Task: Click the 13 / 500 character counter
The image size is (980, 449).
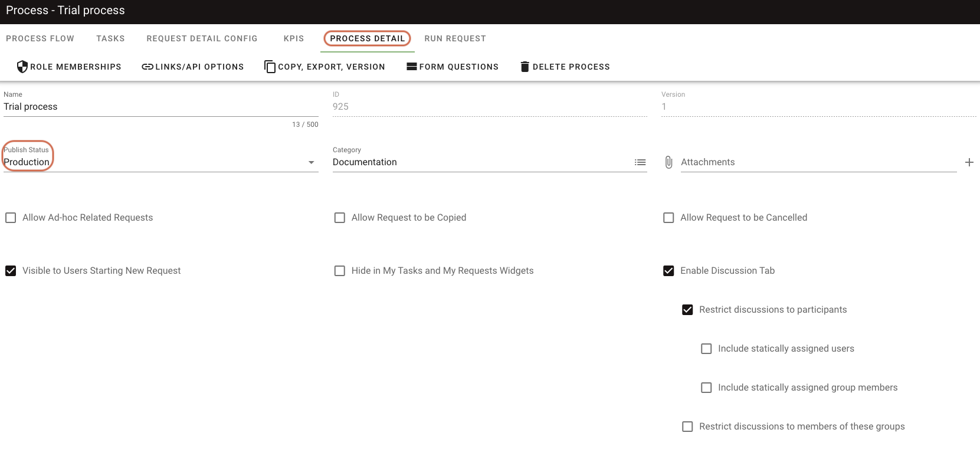Action: pos(305,124)
